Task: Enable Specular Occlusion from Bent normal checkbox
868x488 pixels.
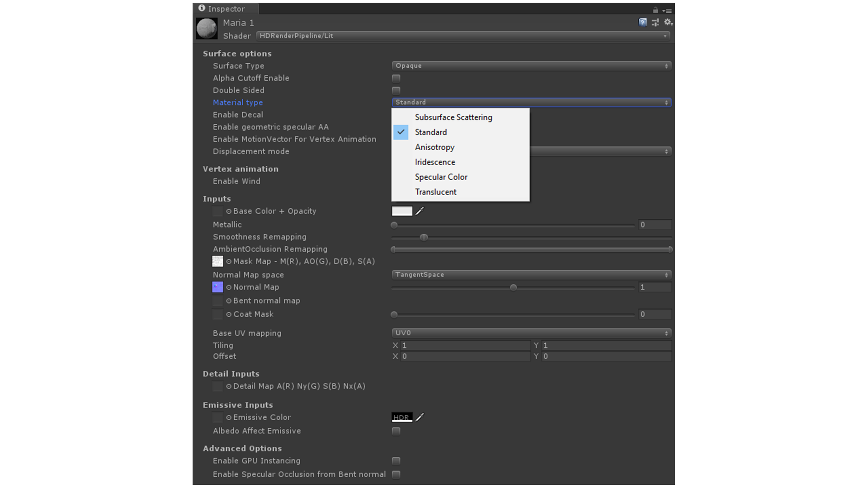Action: [396, 474]
